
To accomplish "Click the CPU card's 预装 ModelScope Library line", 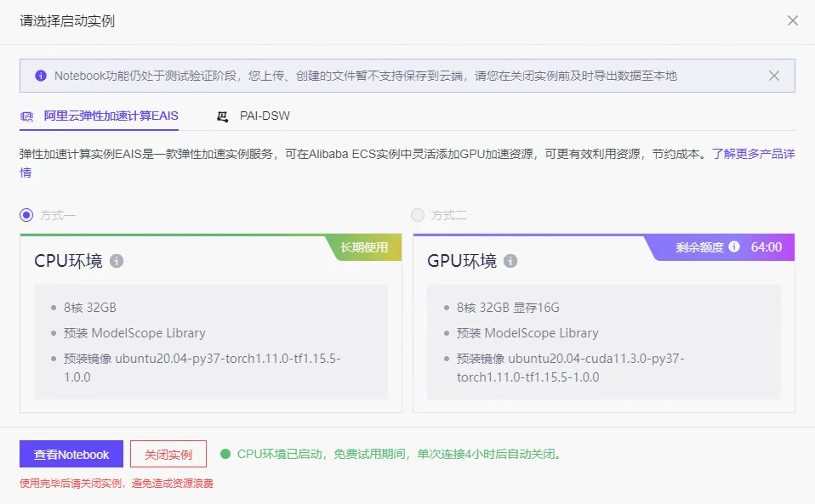I will (134, 333).
